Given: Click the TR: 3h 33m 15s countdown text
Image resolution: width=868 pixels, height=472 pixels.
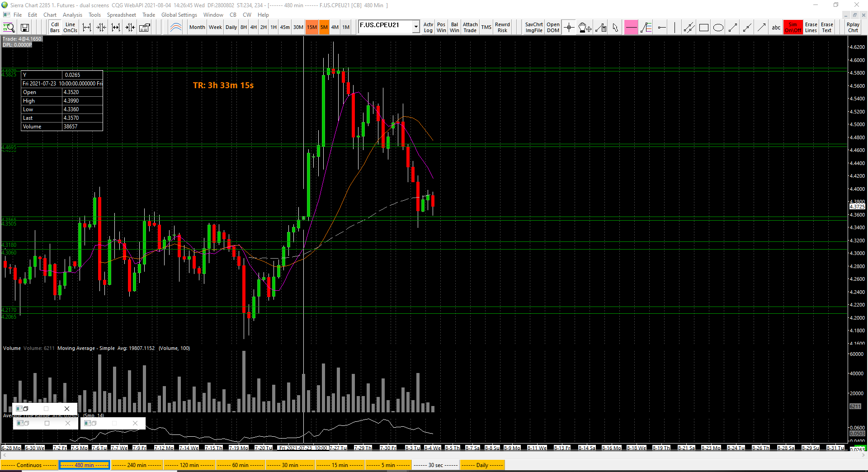Looking at the screenshot, I should click(x=223, y=85).
